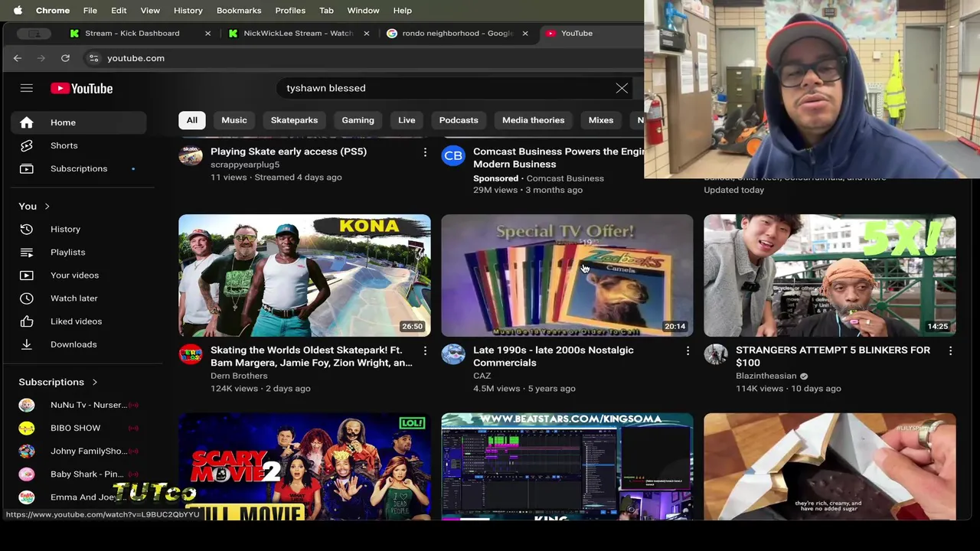Select the Podcasts filter chip
The image size is (980, 551).
pyautogui.click(x=459, y=120)
